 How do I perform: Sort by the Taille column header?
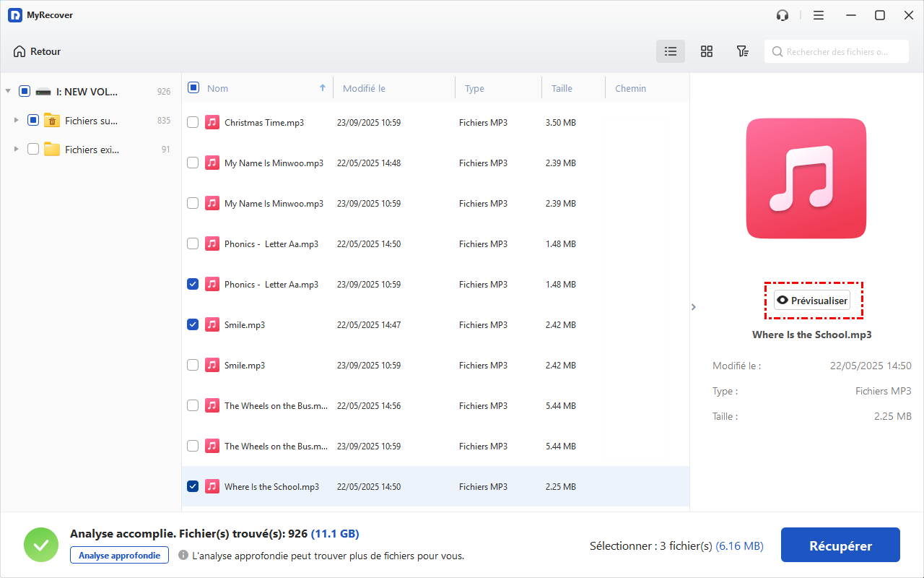(562, 88)
